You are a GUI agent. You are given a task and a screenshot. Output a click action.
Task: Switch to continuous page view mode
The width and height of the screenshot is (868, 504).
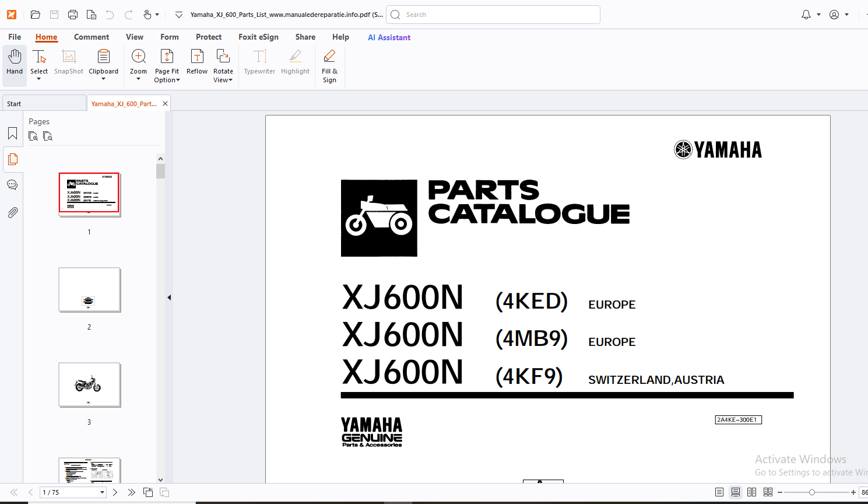736,492
